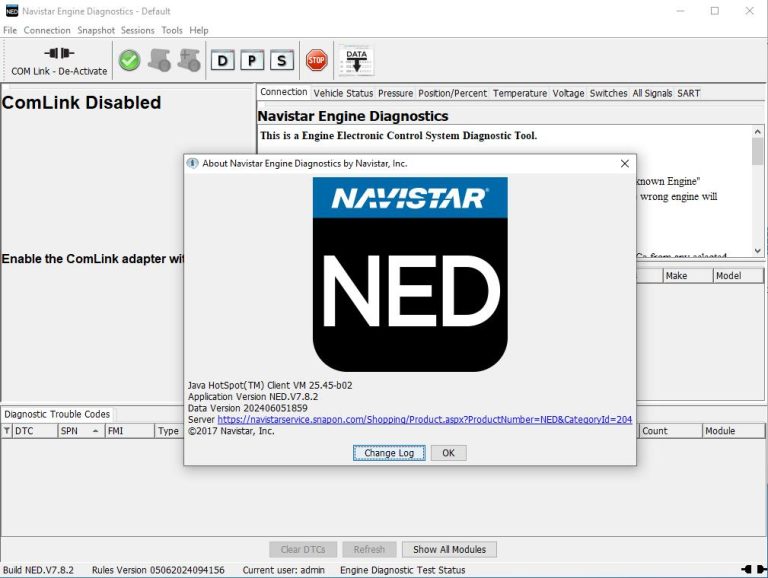
Task: Click the Model column header
Action: [738, 276]
